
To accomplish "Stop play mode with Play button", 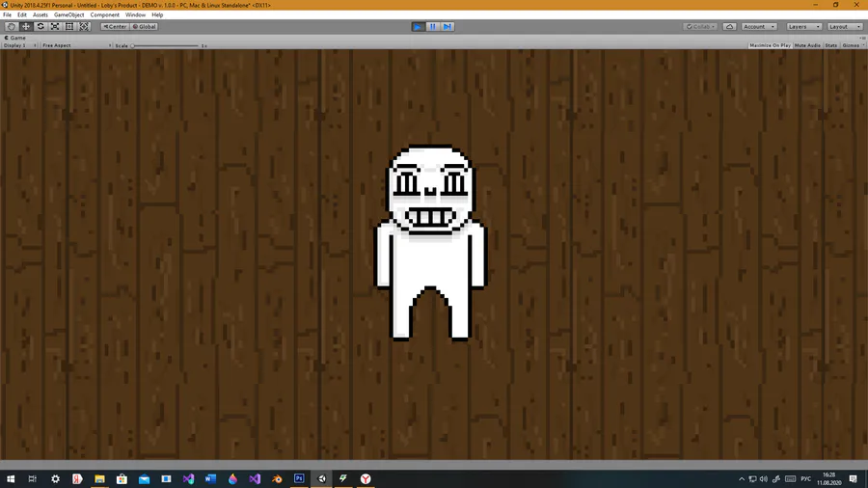I will pyautogui.click(x=418, y=27).
